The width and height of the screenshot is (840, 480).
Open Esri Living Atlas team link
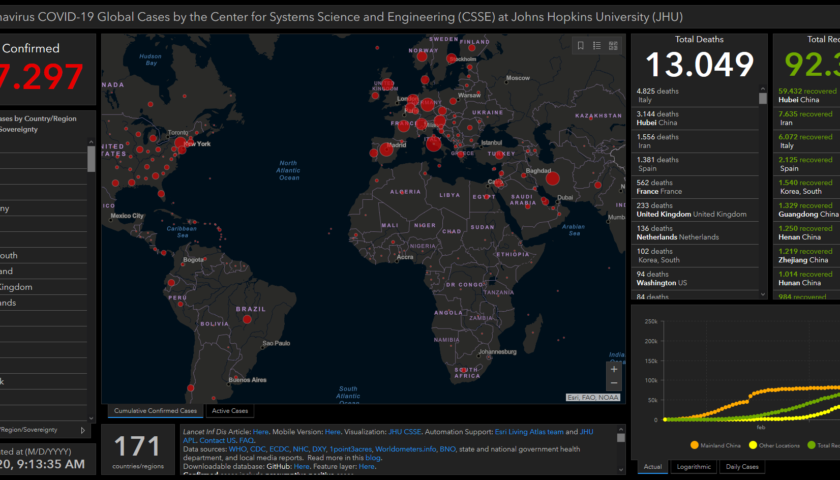click(529, 432)
